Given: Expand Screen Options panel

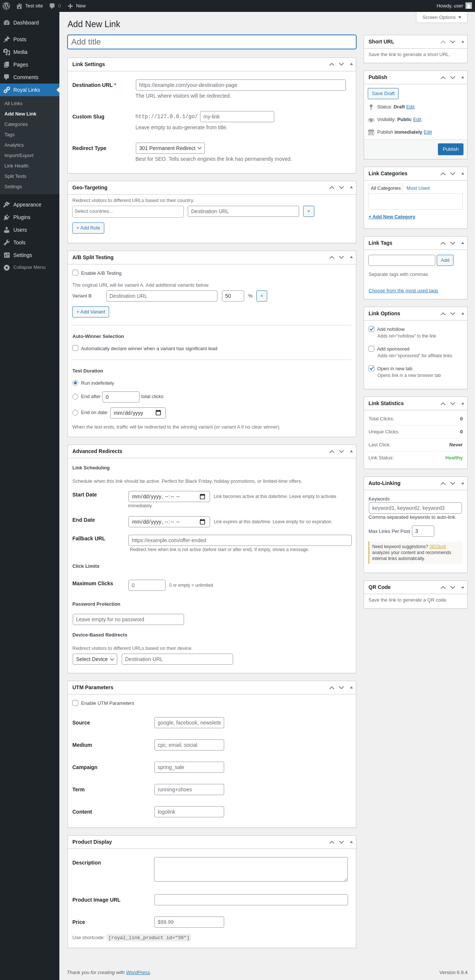Looking at the screenshot, I should coord(441,17).
